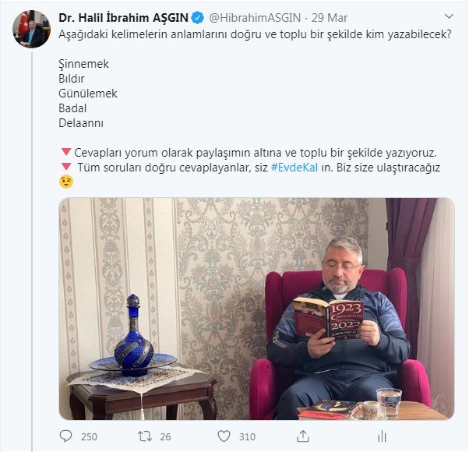View tweet analytics bar chart icon
The image size is (476, 452).
(382, 436)
